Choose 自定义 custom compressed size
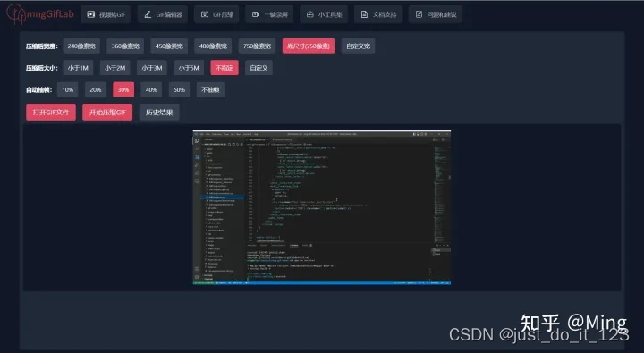644x353 pixels. pos(258,68)
